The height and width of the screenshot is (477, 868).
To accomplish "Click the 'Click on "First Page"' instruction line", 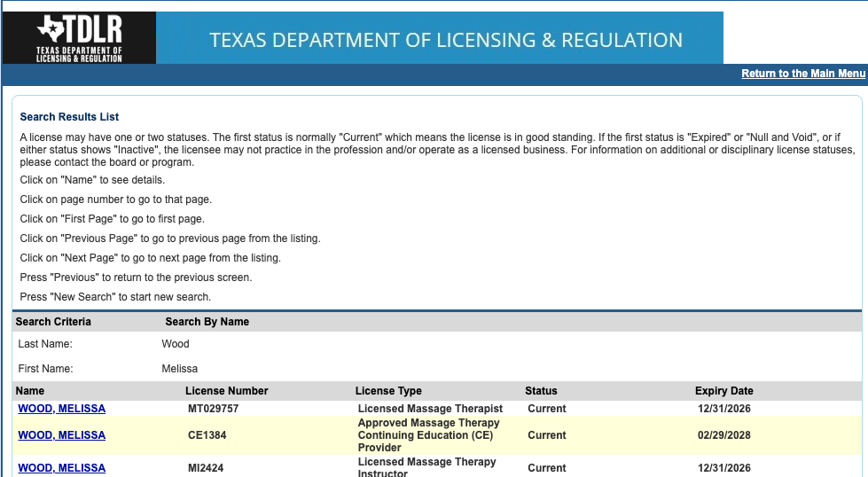I will coord(113,219).
